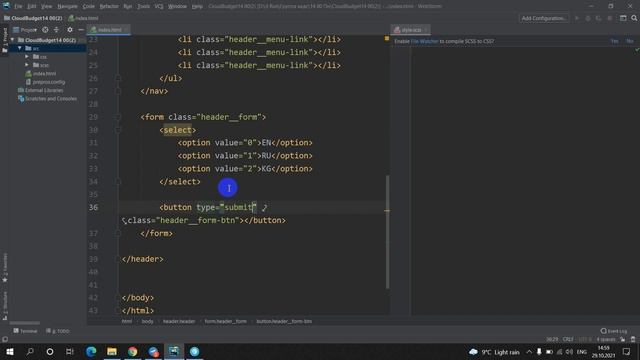Click the expand/collapse all icon in Project panel

point(56,30)
